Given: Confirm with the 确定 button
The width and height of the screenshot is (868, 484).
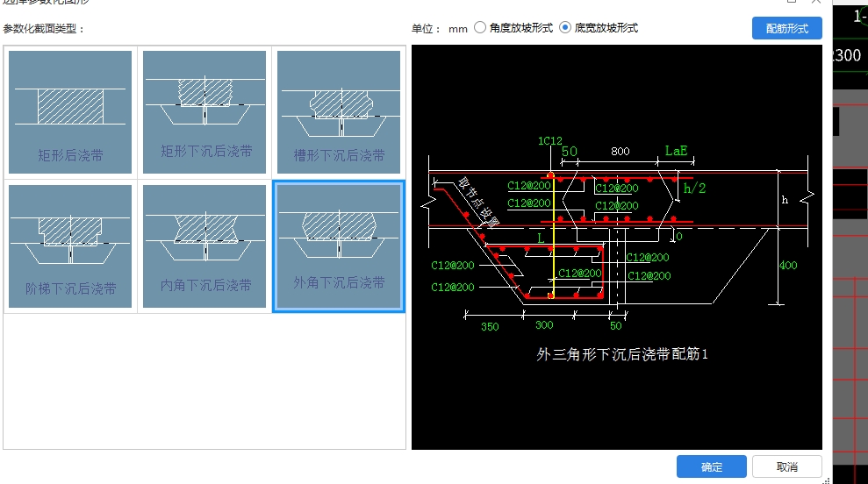Looking at the screenshot, I should click(712, 466).
